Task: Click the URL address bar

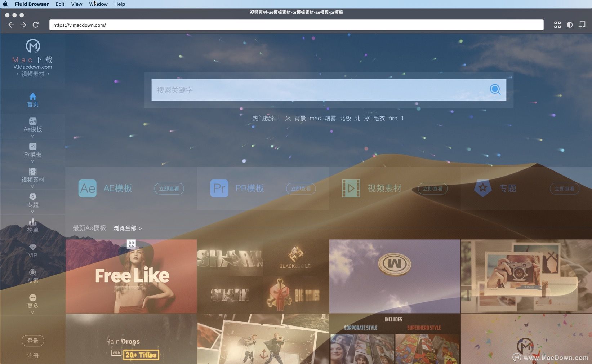Action: coord(296,25)
